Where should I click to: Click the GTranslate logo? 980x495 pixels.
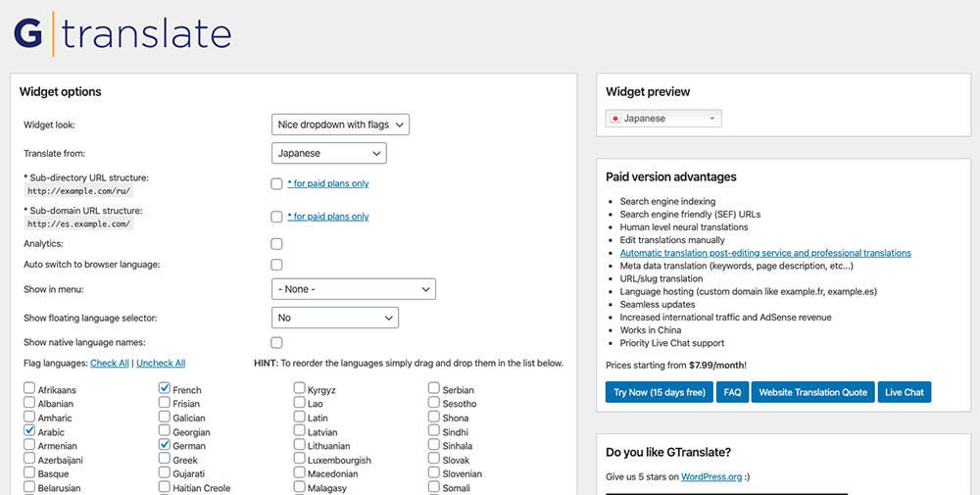point(122,32)
